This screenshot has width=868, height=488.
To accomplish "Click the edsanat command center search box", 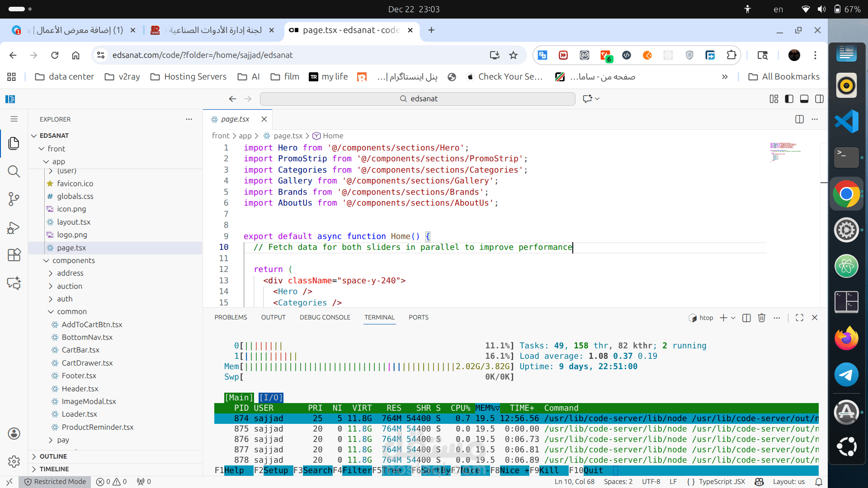I will (418, 99).
